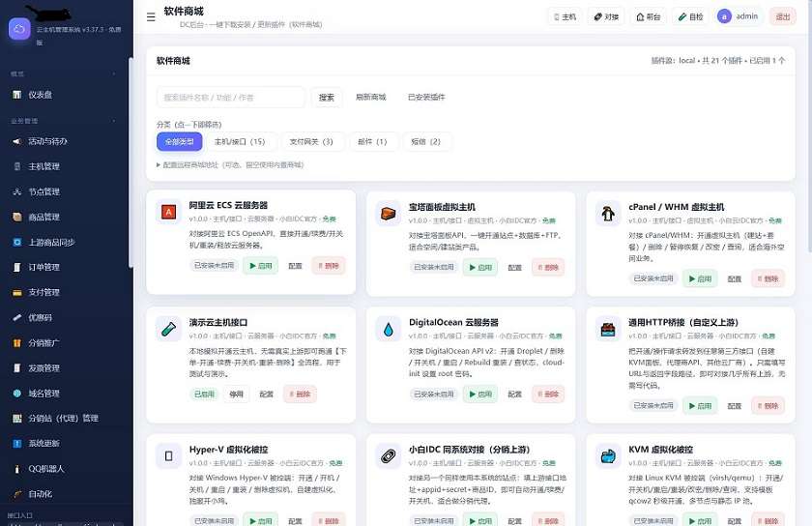
Task: Click the 小白IDC 同系统对接 paperclip icon
Action: 389,456
